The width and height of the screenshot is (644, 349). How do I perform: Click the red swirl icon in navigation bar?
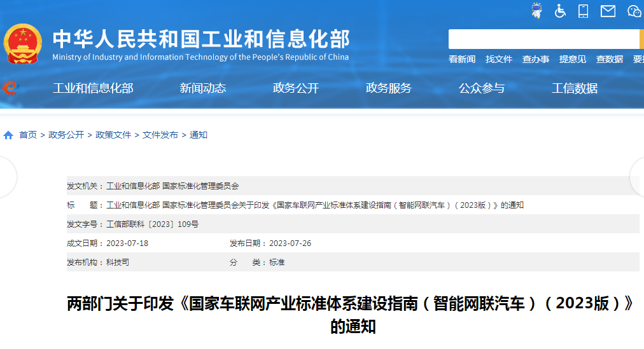pos(10,88)
